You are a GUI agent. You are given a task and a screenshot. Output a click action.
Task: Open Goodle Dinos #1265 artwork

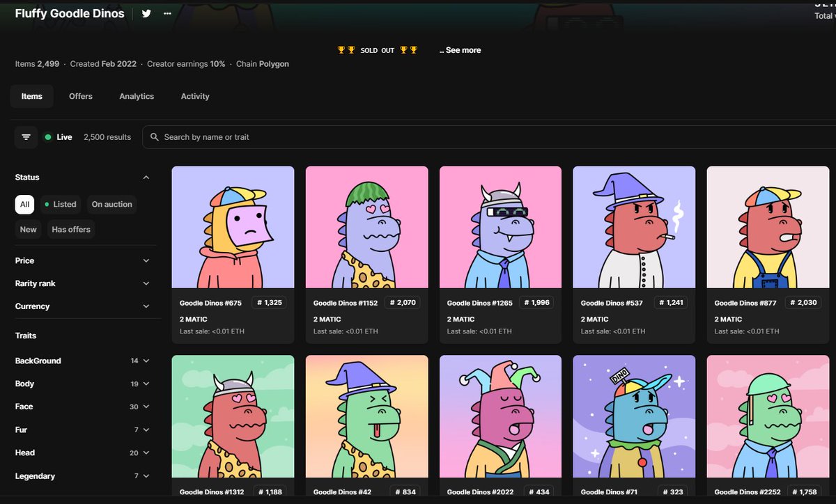[500, 227]
